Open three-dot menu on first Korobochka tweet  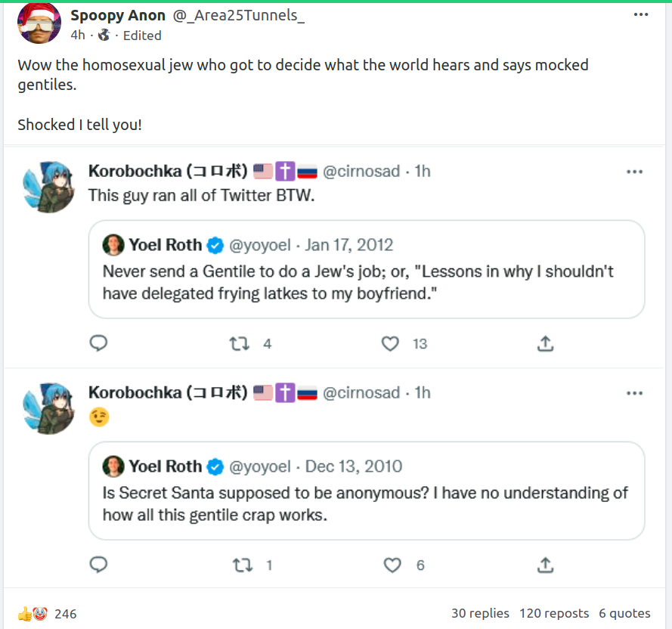[x=635, y=172]
